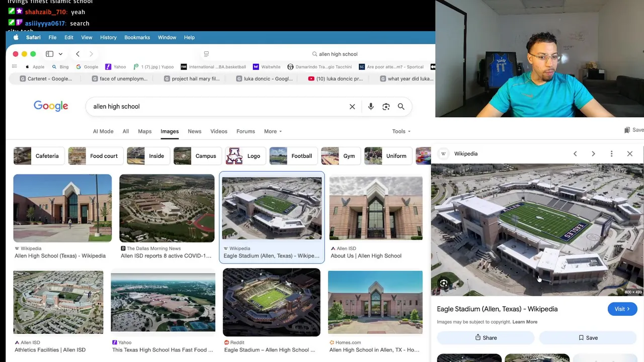Switch to the YouTube luka doncic tab

(x=336, y=78)
